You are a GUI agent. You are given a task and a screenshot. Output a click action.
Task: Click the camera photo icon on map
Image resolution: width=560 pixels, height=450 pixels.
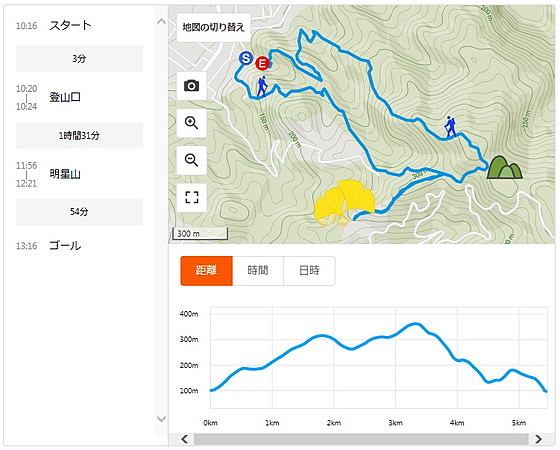192,86
